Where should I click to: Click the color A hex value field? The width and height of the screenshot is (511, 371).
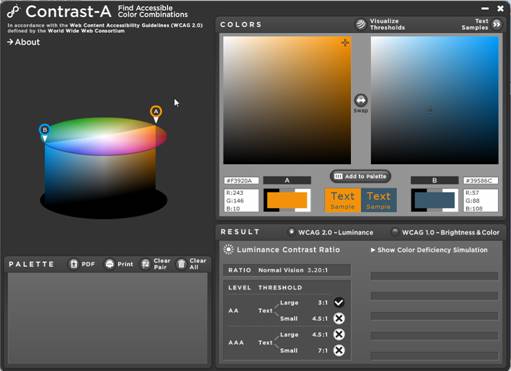tap(241, 181)
